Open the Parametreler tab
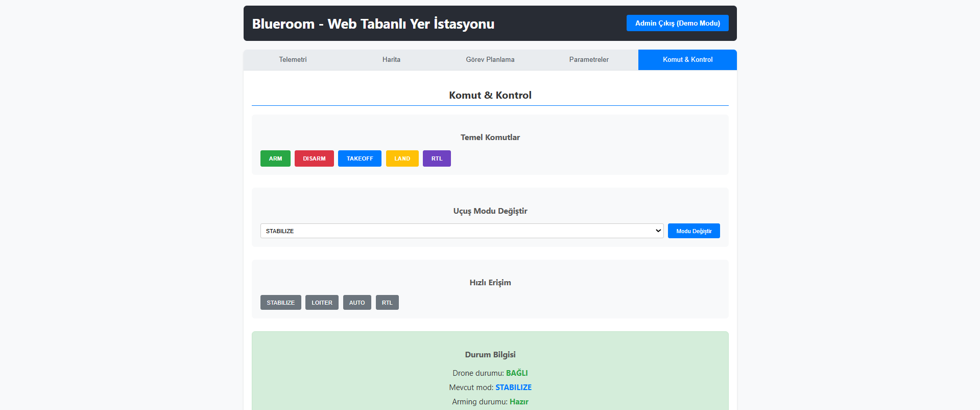980x410 pixels. coord(589,60)
